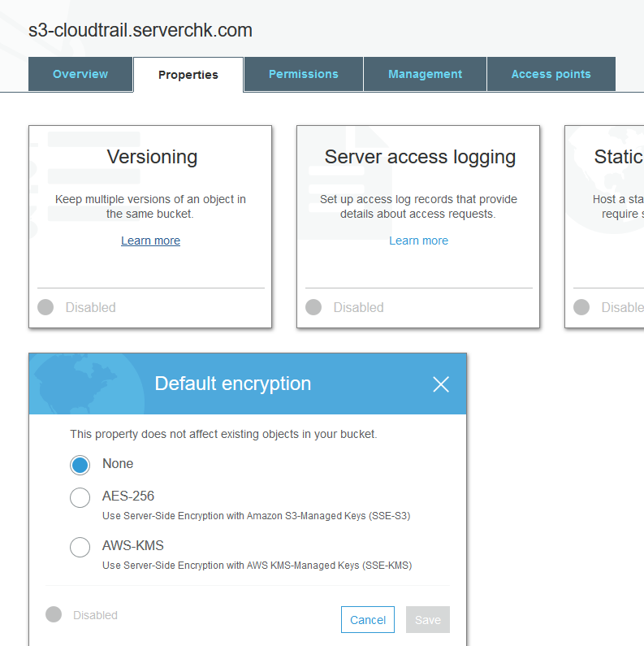Switch to the Access points tab
Viewport: 644px width, 646px height.
(551, 74)
